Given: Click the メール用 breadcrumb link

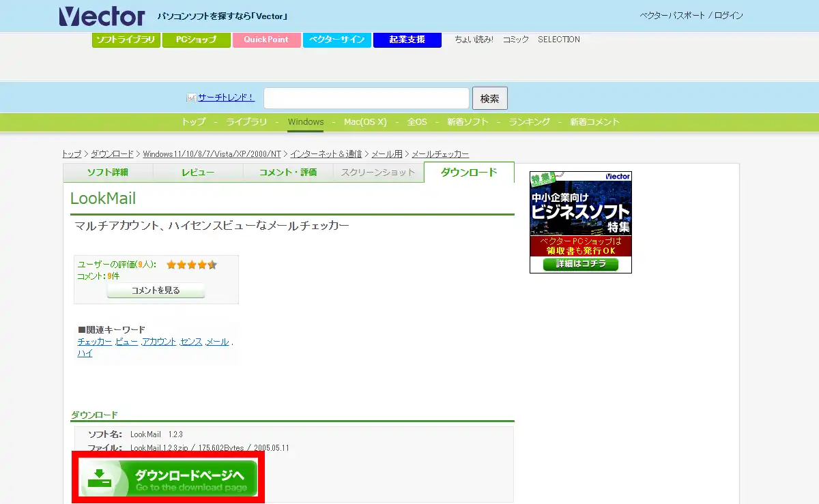Looking at the screenshot, I should (387, 154).
